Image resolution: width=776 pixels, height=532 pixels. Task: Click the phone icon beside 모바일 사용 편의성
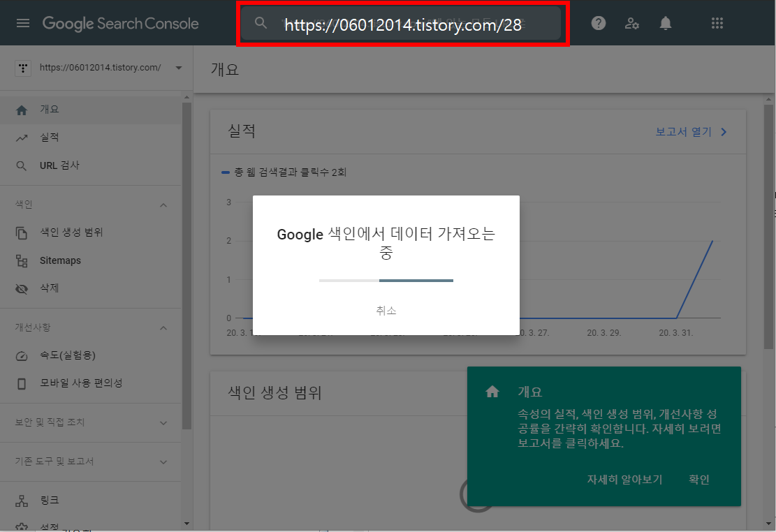[x=21, y=383]
